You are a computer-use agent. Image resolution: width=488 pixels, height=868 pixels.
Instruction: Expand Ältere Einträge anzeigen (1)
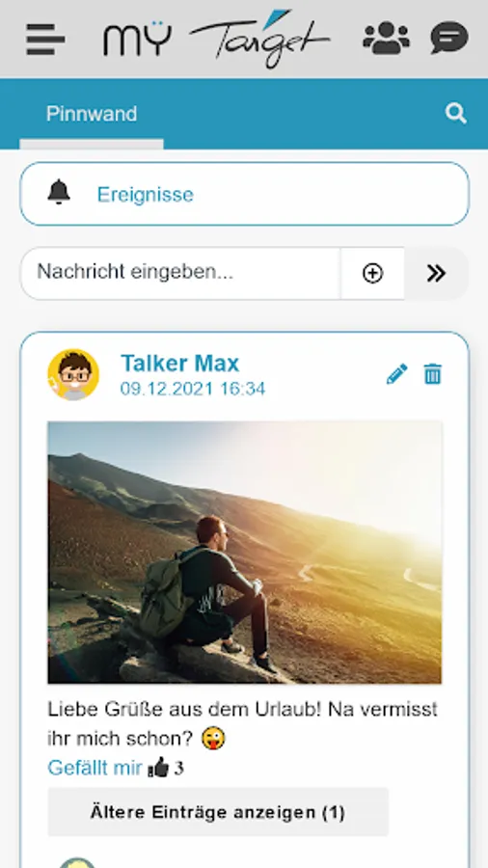coord(218,812)
